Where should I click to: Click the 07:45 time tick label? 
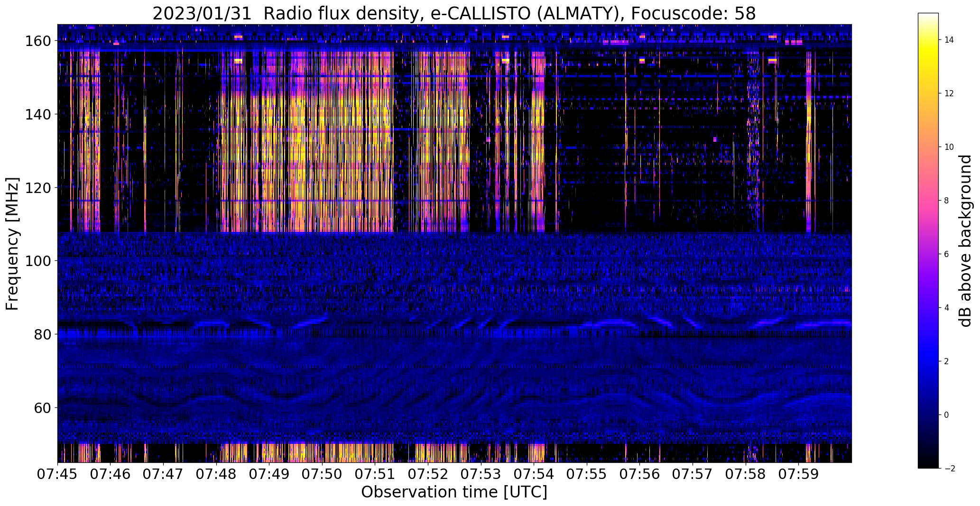(x=57, y=474)
